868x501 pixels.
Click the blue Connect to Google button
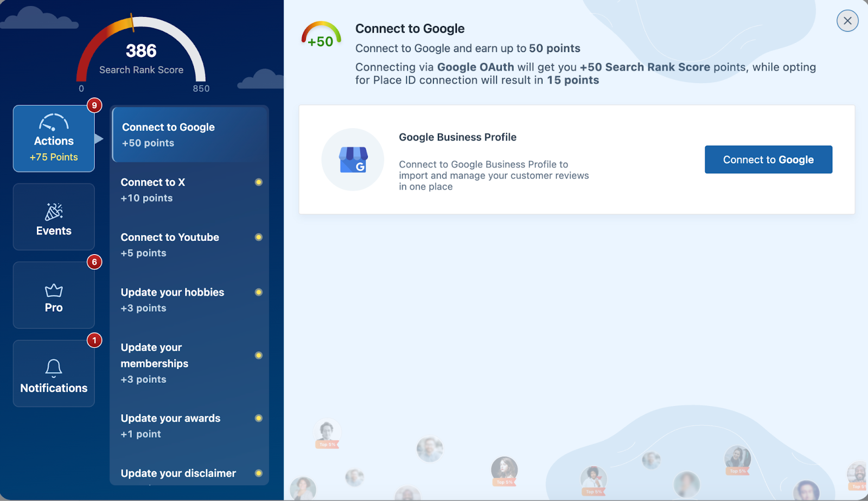click(768, 160)
